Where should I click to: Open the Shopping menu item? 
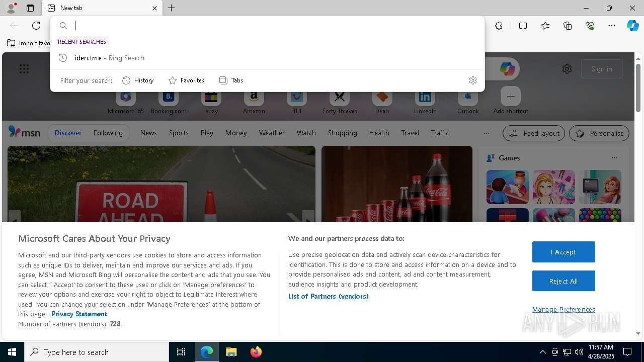(342, 133)
